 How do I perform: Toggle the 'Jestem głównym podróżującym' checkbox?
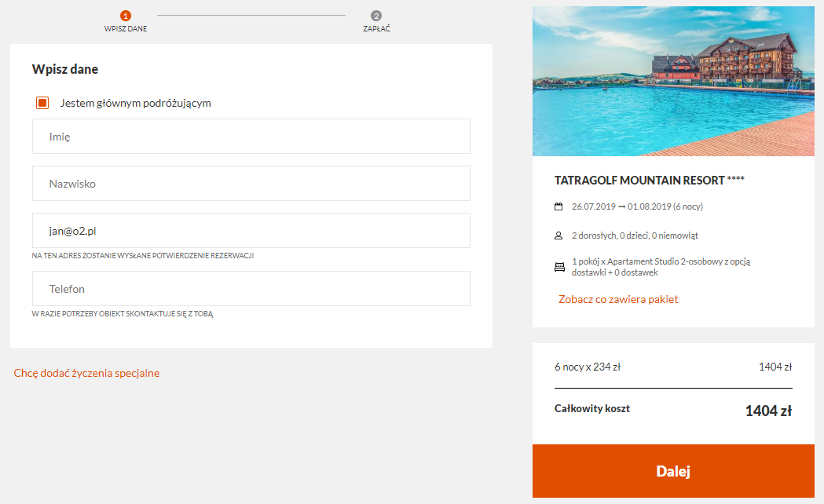(42, 103)
